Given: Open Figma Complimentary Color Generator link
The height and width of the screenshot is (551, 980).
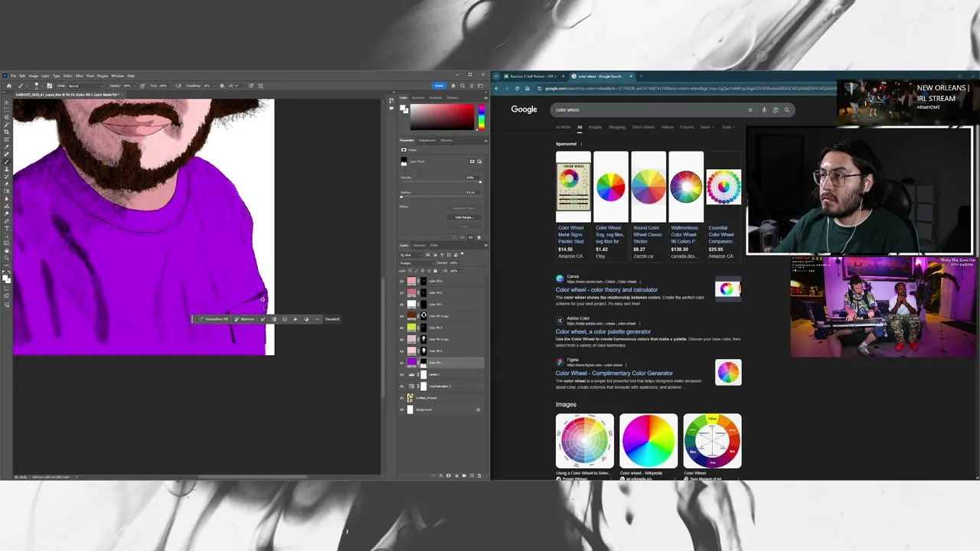Looking at the screenshot, I should click(614, 373).
